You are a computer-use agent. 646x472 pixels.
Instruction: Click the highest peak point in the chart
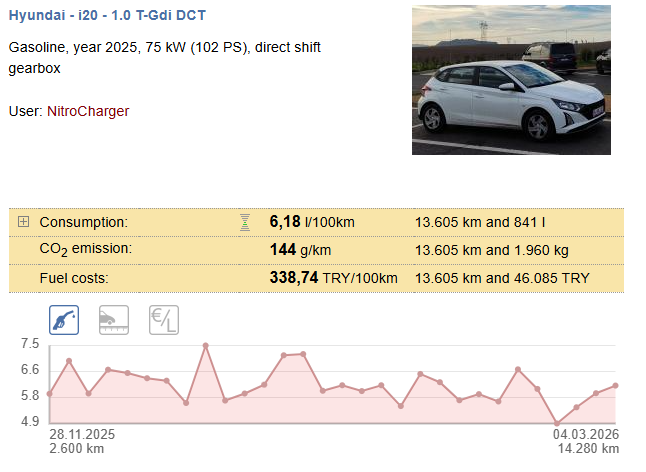[205, 345]
